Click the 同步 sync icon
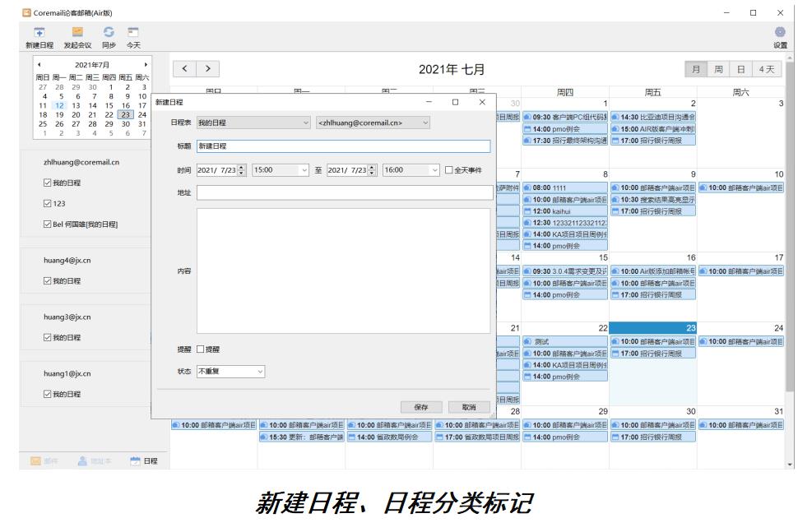Image resolution: width=812 pixels, height=532 pixels. [108, 31]
